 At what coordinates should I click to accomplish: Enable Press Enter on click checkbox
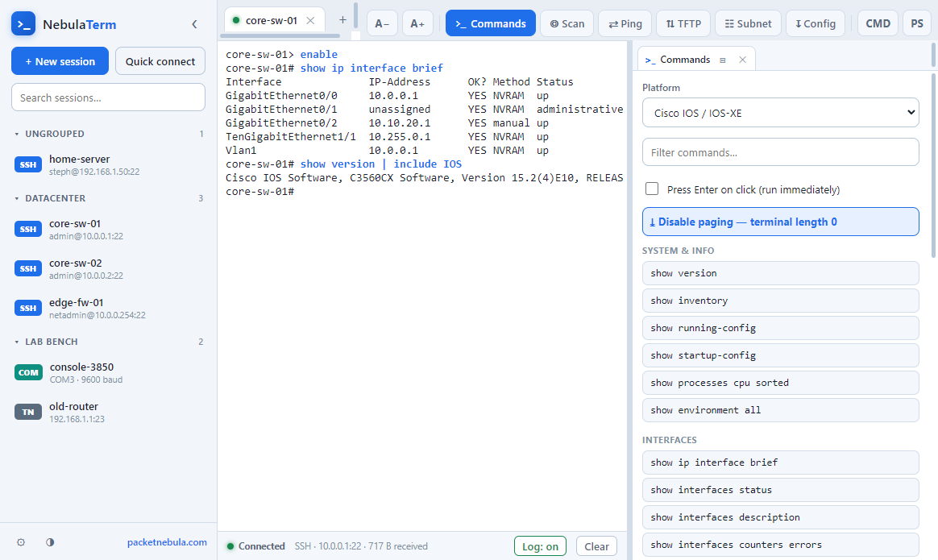pyautogui.click(x=652, y=189)
